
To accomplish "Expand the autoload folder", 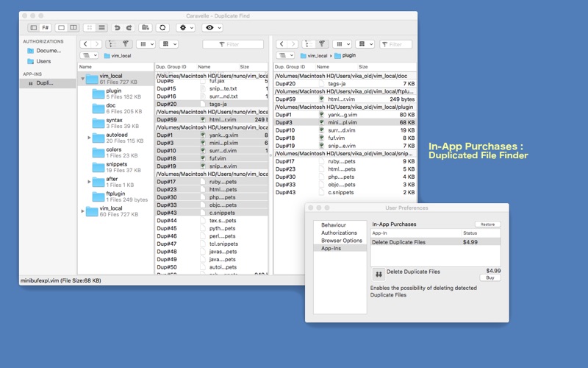I will tap(90, 138).
